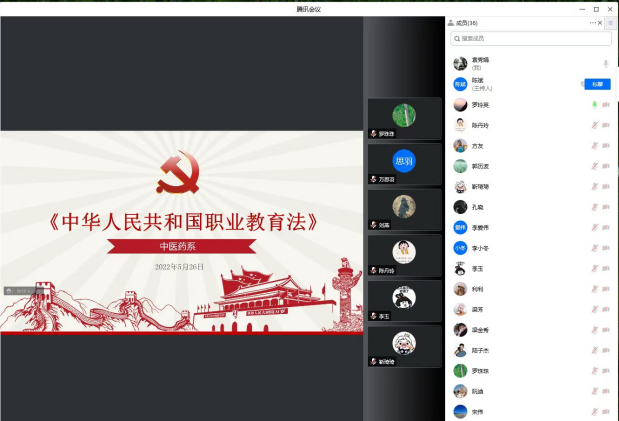Viewport: 619px width, 421px height.
Task: Click member name 陆子杰 in list
Action: (480, 351)
